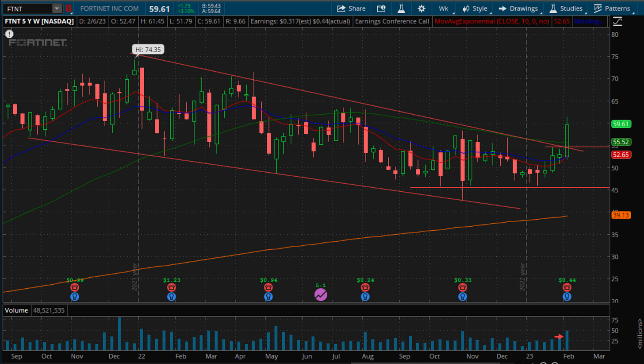The height and width of the screenshot is (364, 644).
Task: Open the Patterns menu
Action: (612, 8)
